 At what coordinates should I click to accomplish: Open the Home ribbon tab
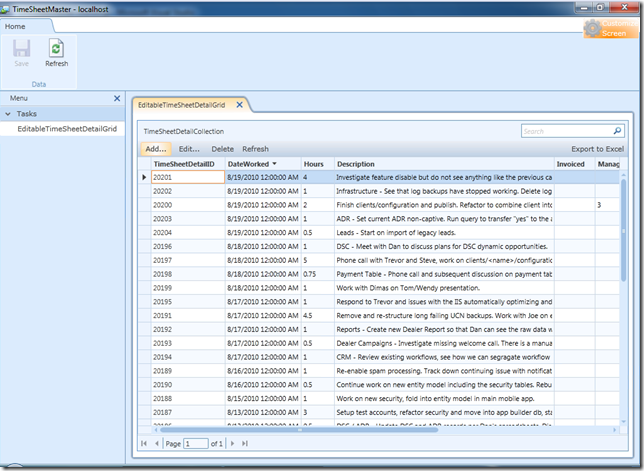pyautogui.click(x=15, y=26)
